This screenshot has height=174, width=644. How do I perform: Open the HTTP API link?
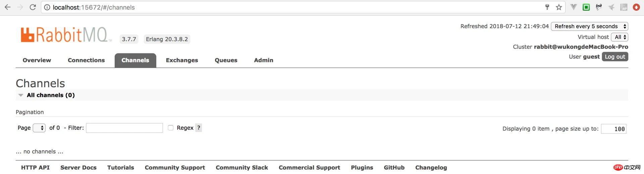[35, 168]
